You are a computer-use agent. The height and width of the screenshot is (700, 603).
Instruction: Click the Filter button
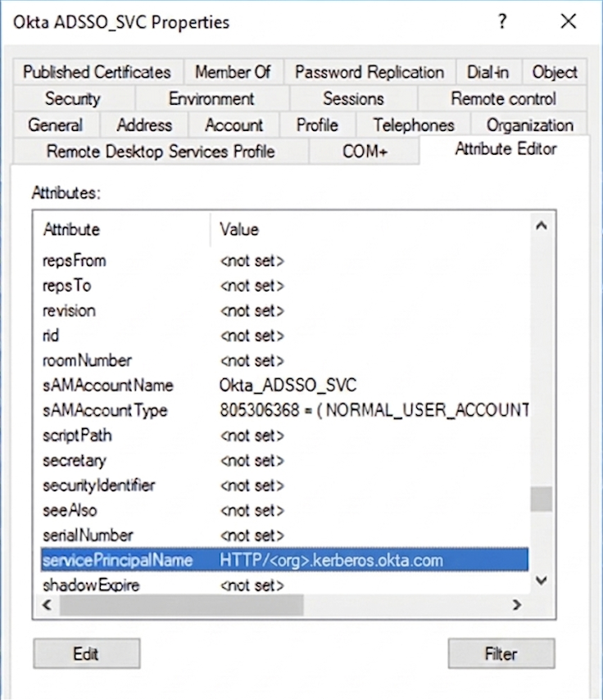[x=501, y=653]
